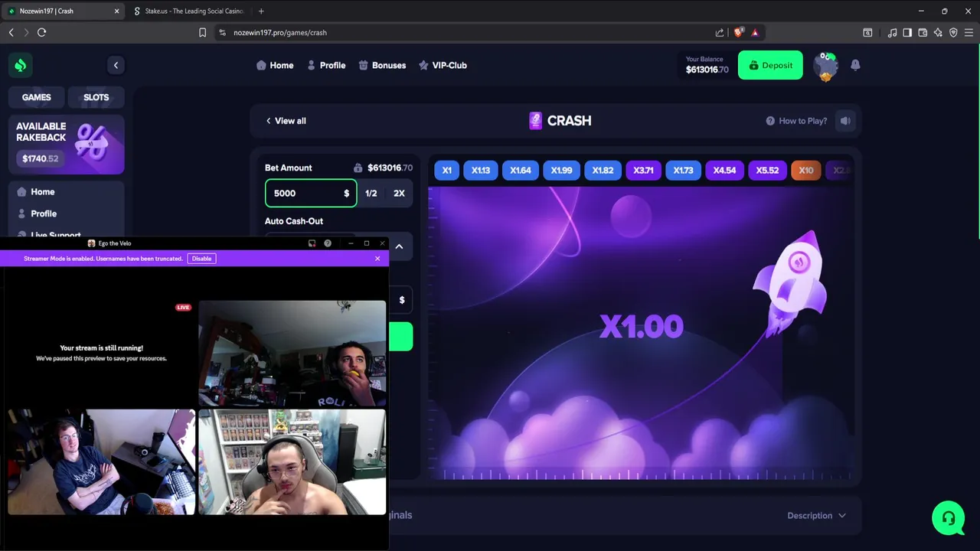
Task: Open Home in the top navigation
Action: point(275,65)
